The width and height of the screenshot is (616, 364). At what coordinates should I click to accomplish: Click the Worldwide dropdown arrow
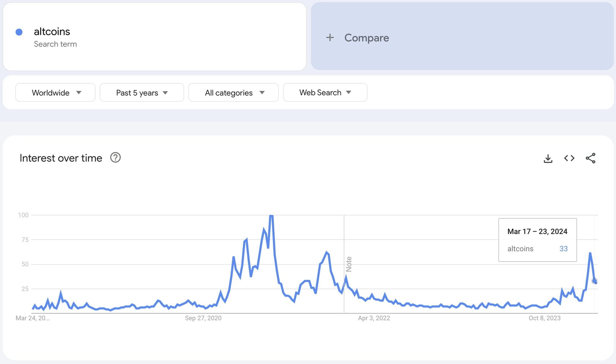(x=79, y=93)
